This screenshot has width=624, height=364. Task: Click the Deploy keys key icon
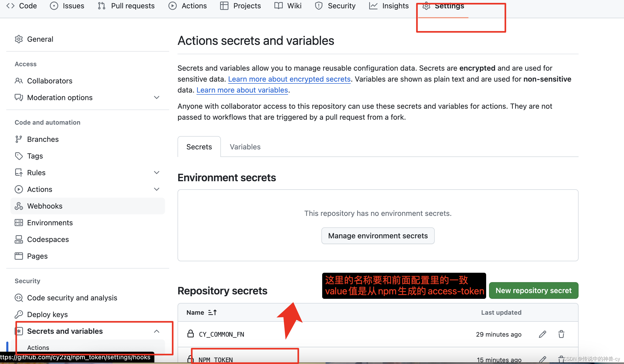(x=19, y=314)
